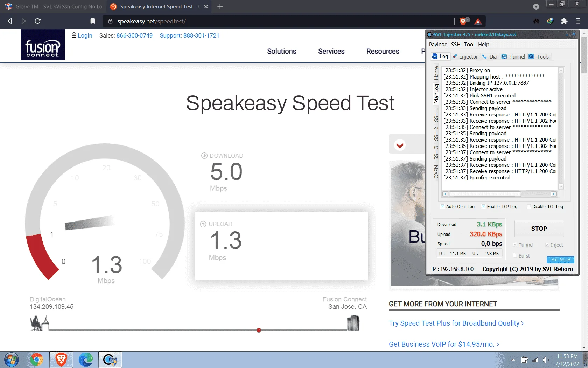The image size is (588, 368).
Task: Open the Services navigation menu
Action: (x=331, y=51)
